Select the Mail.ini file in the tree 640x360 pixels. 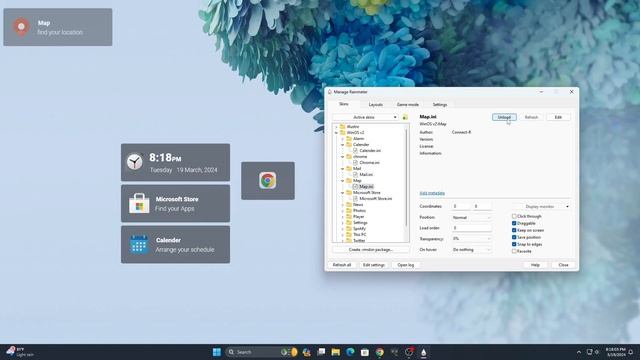(366, 174)
